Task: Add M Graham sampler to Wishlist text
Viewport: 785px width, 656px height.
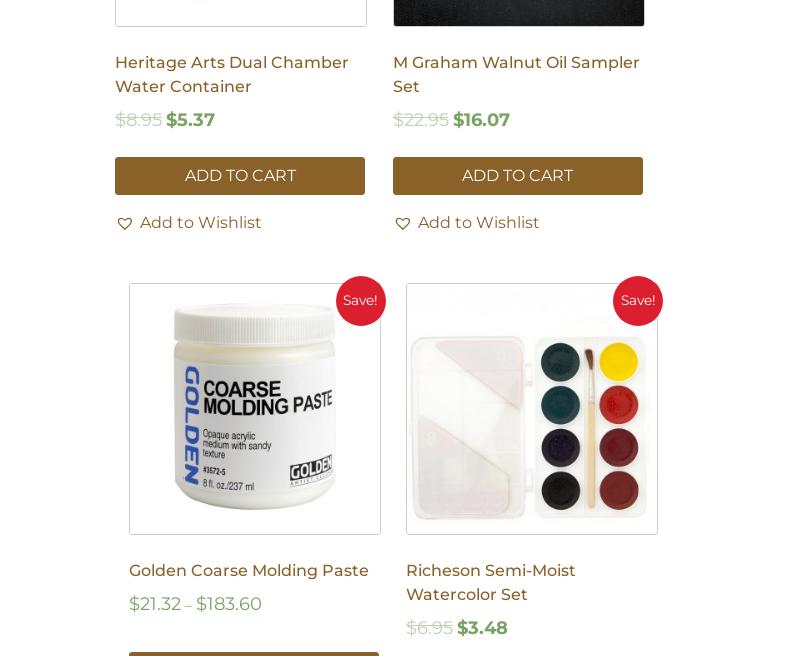Action: click(x=478, y=222)
